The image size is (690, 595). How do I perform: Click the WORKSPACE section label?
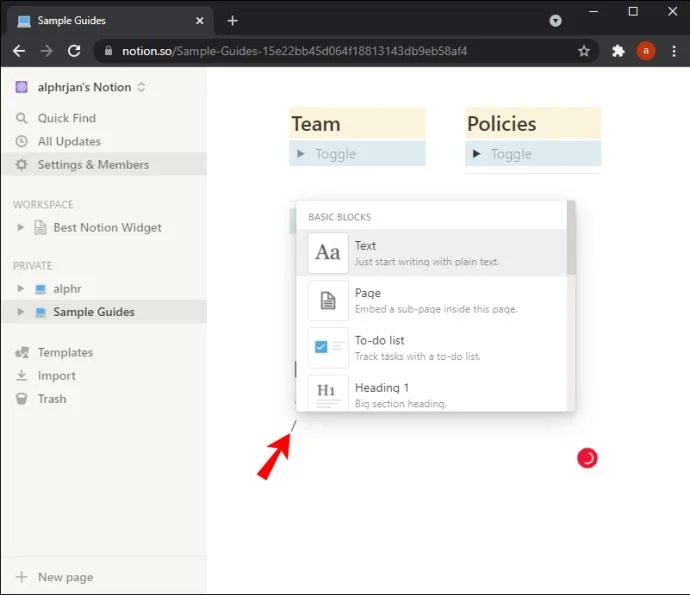pyautogui.click(x=43, y=205)
